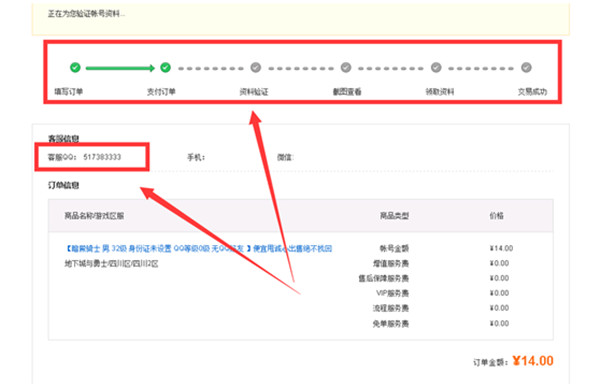600x386 pixels.
Task: Click the green progress arrow between first steps
Action: [120, 68]
